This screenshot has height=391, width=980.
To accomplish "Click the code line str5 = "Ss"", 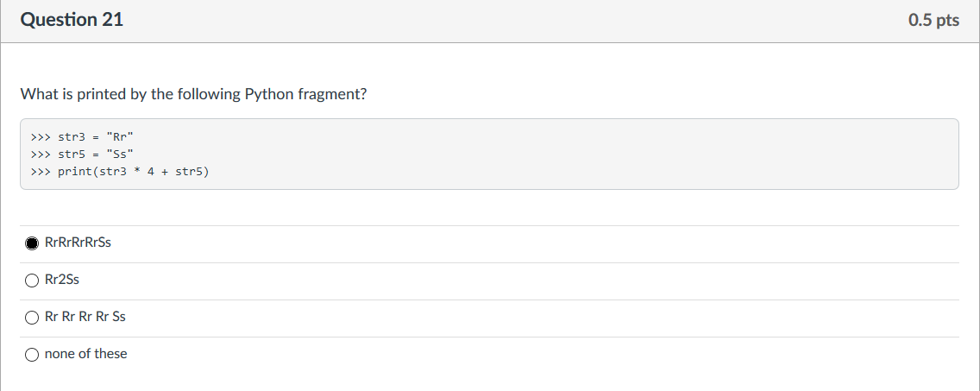I will 82,154.
